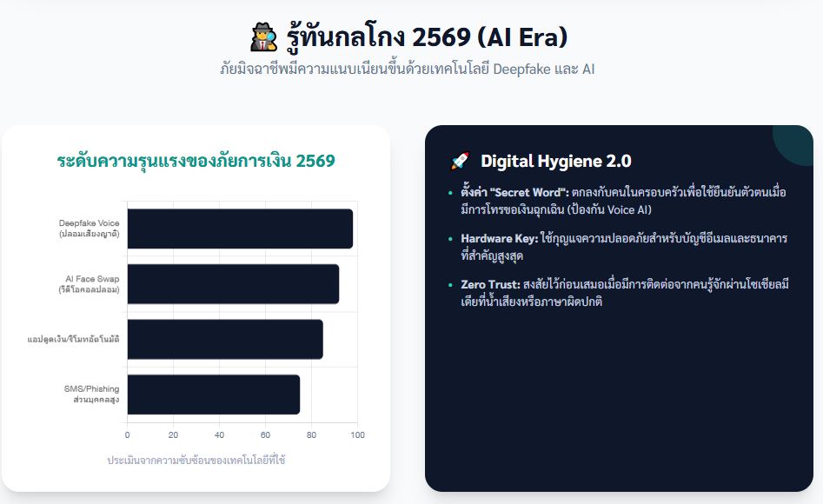
Task: Click the bullet dot before Secret Word
Action: coord(450,193)
